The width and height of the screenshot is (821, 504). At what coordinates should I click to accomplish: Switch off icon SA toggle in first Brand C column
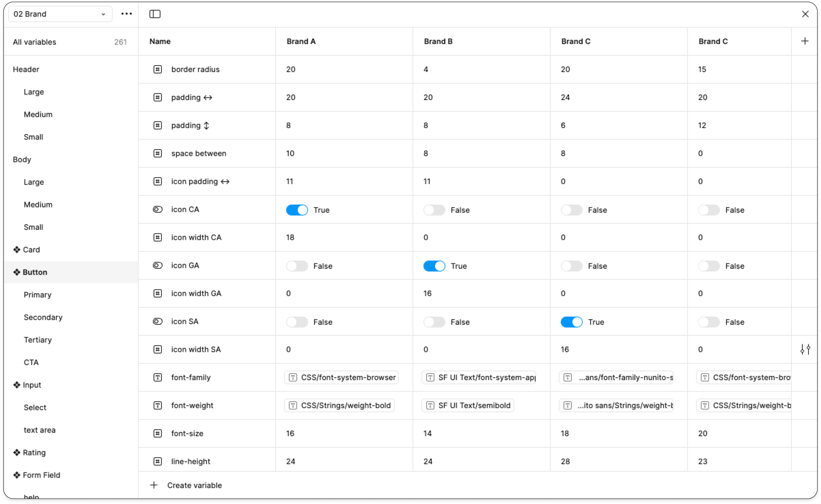click(571, 322)
